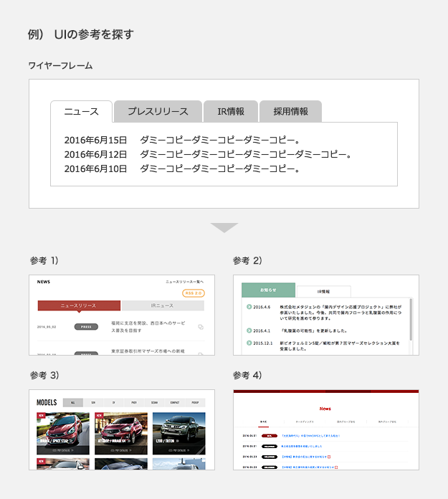Click the link icon beside 福岡に支店を開設
Viewport: 448px width, 499px height.
pos(201,327)
